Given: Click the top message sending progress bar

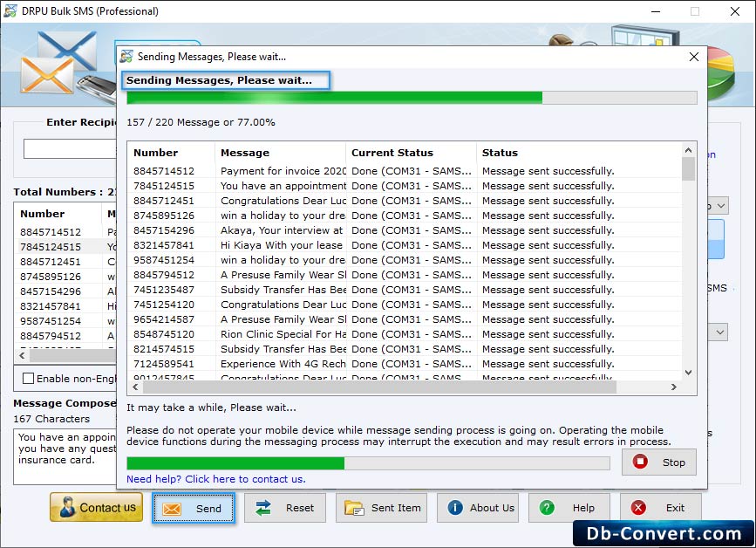Looking at the screenshot, I should (x=412, y=98).
